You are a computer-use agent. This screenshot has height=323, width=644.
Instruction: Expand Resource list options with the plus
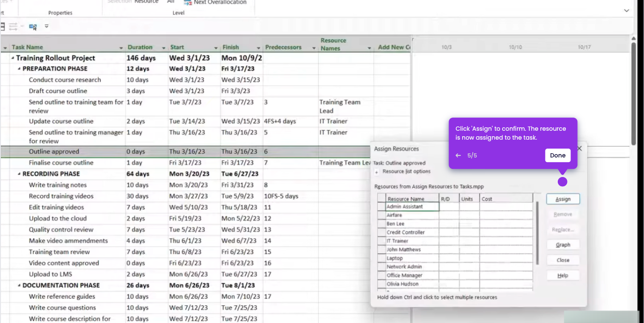pos(377,172)
